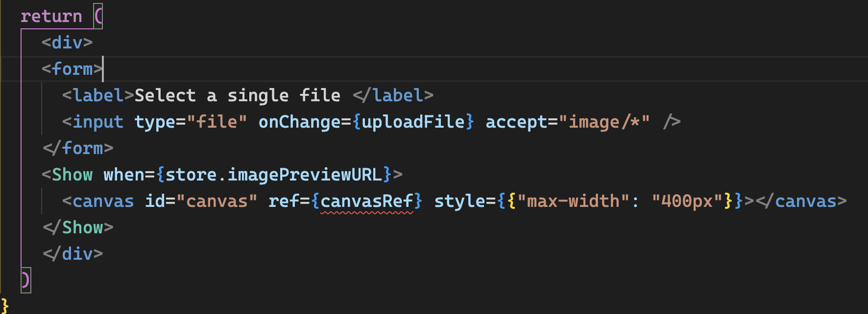
Task: Click the closing Show tag
Action: (78, 227)
